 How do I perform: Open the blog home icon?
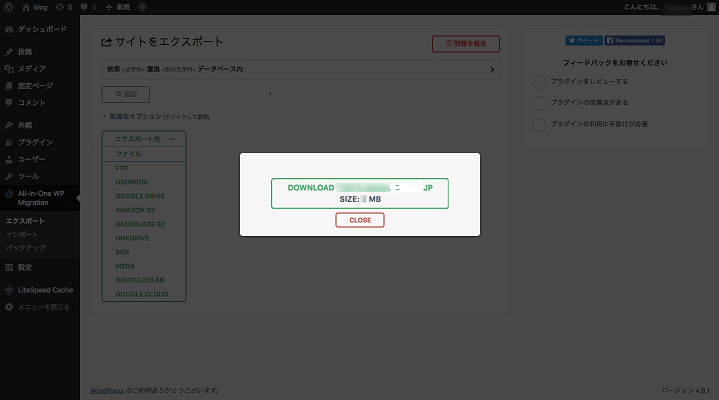point(26,7)
